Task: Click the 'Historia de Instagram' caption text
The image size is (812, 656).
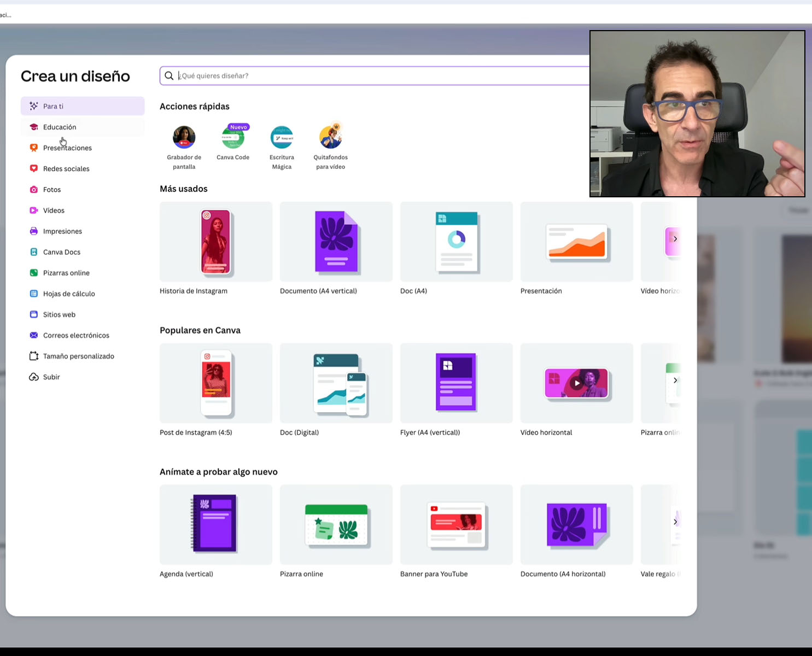Action: [x=194, y=291]
